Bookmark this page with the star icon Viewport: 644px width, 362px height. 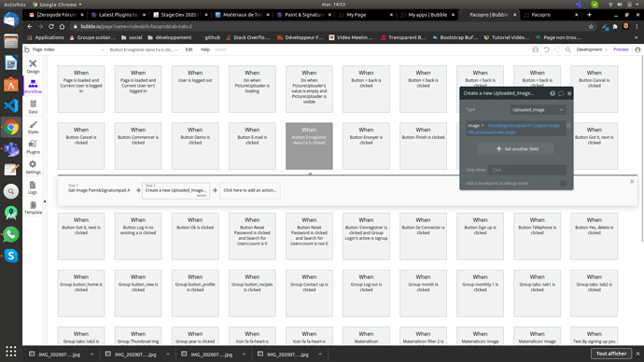point(591,26)
